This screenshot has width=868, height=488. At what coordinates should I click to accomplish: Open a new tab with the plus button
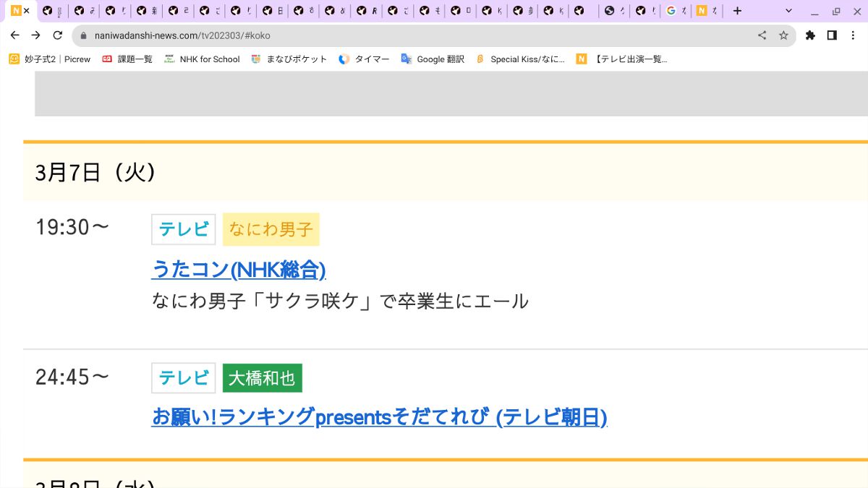tap(736, 11)
